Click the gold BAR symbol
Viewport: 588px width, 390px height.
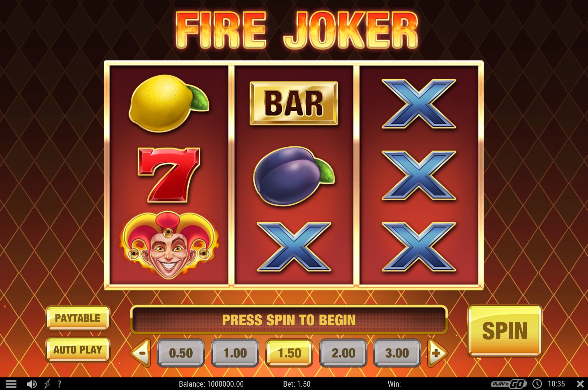294,103
